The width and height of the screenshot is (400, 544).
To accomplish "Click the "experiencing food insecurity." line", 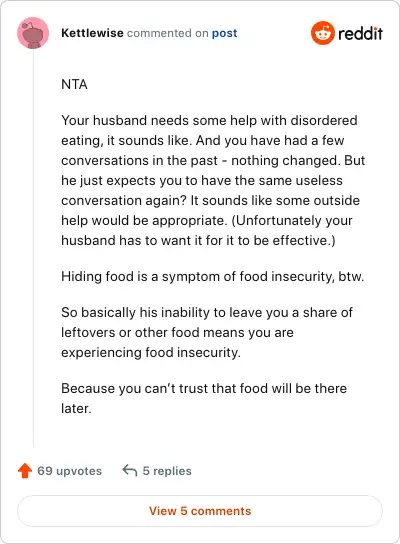I will (151, 352).
